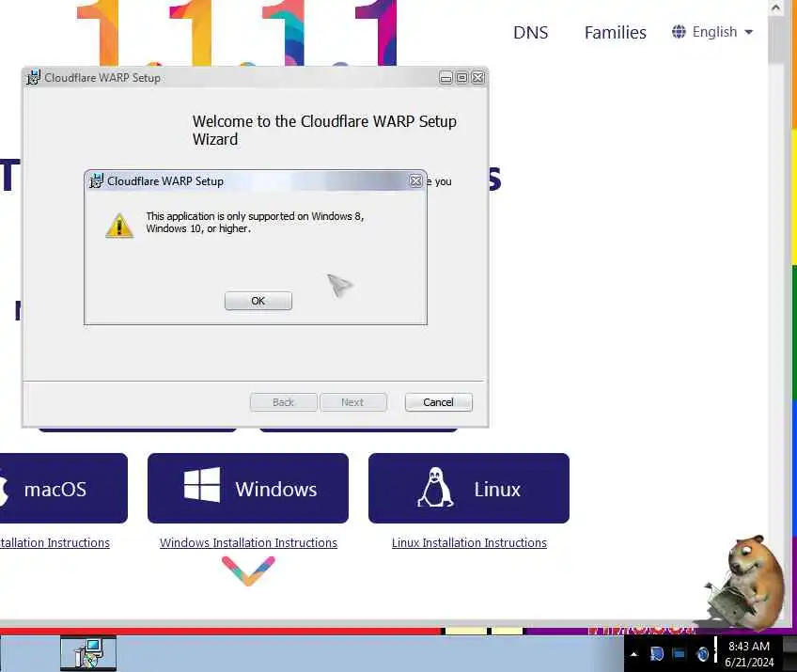Click the page scrollbar up arrow
Image resolution: width=797 pixels, height=672 pixels.
pyautogui.click(x=775, y=8)
